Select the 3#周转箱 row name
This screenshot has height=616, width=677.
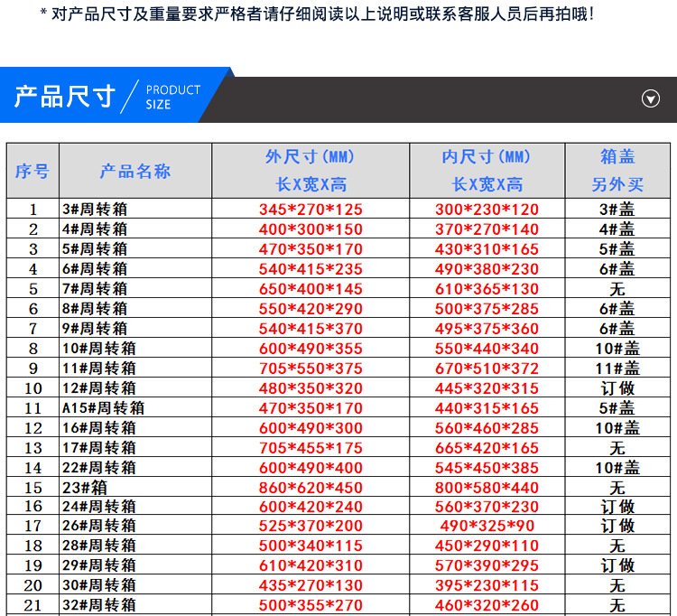[x=95, y=209]
